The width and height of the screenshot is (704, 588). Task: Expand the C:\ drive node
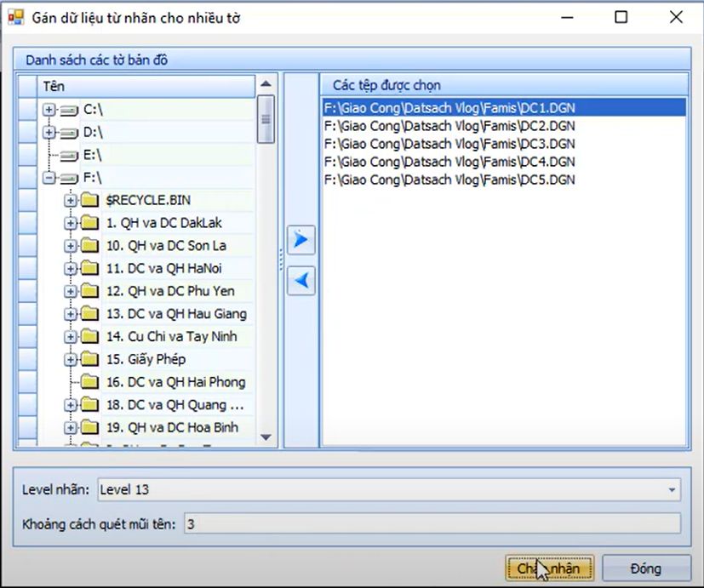(49, 110)
